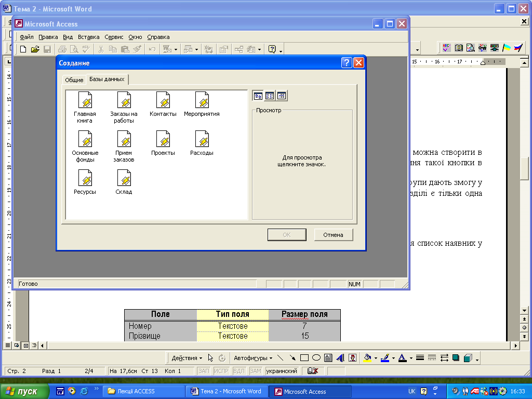Click the Отмена button

click(333, 235)
